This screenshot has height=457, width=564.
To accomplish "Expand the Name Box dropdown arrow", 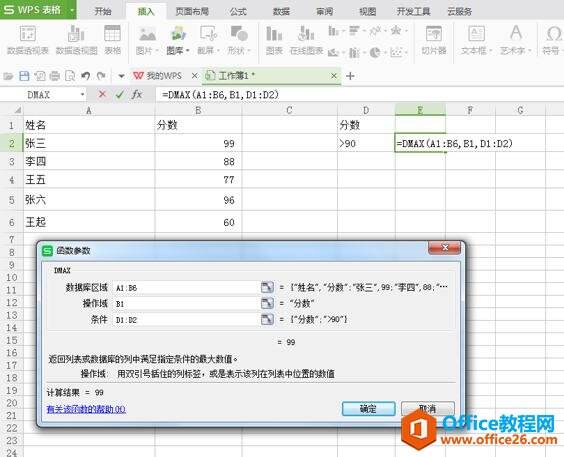I will click(x=82, y=95).
